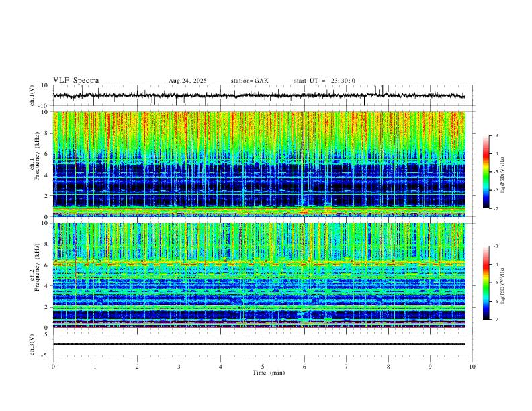532x411 pixels.
Task: Click ch.1 spectrogram frequency tick "4"
Action: 46,175
